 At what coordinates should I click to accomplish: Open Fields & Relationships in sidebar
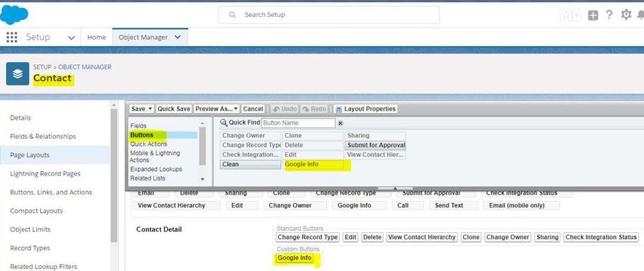pyautogui.click(x=42, y=137)
